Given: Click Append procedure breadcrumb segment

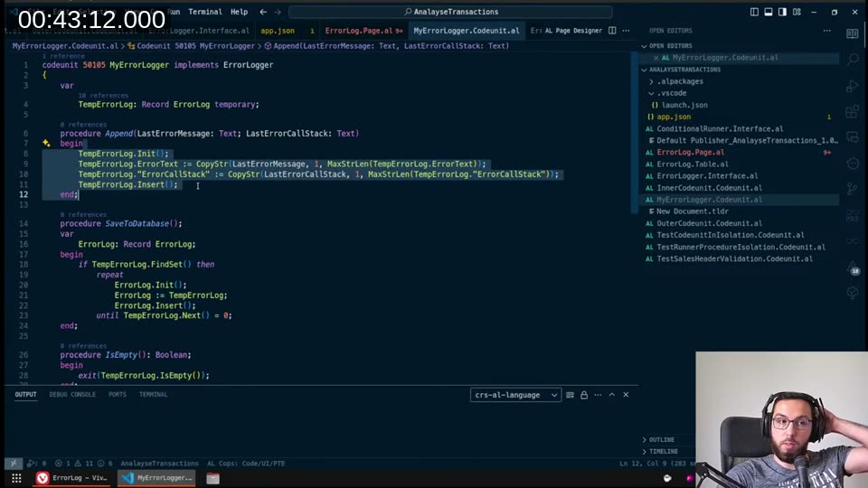Looking at the screenshot, I should coord(386,46).
